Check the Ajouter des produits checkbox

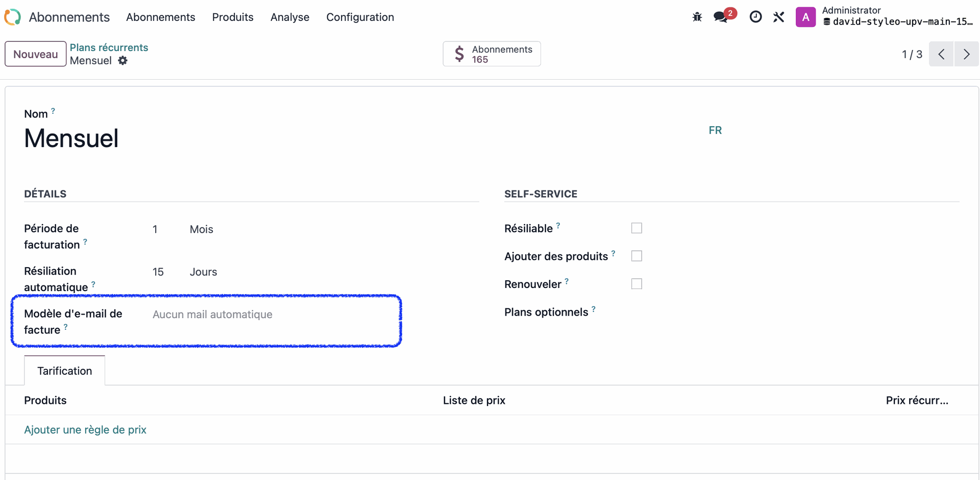point(636,256)
